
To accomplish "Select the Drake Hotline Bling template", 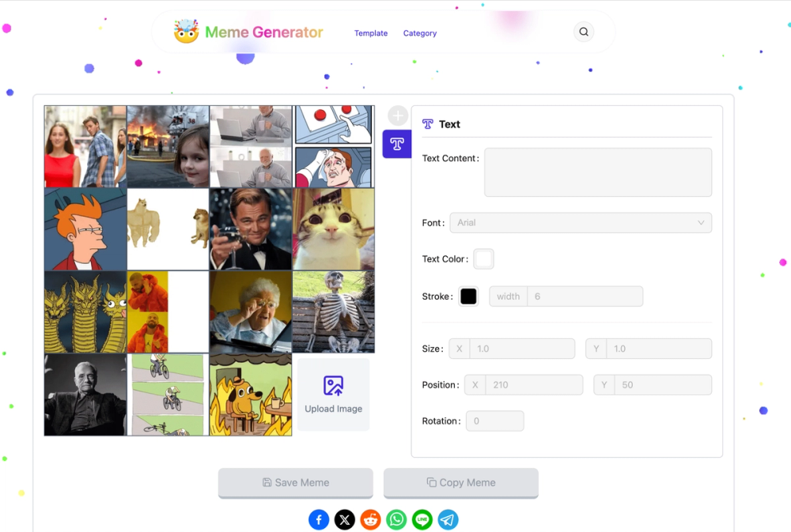I will tap(168, 312).
